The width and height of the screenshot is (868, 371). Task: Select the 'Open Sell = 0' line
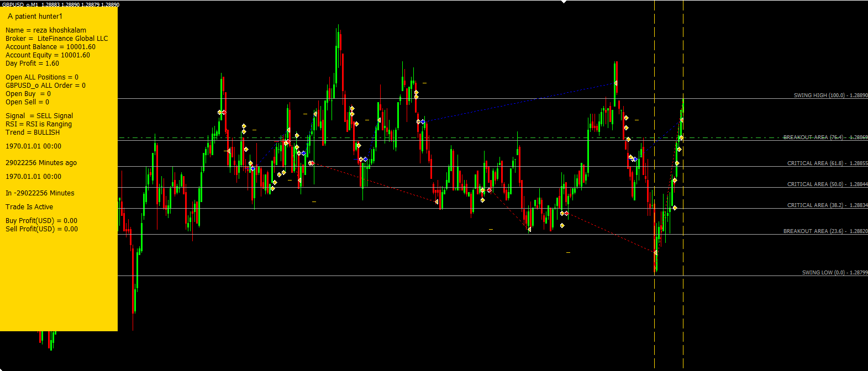27,102
